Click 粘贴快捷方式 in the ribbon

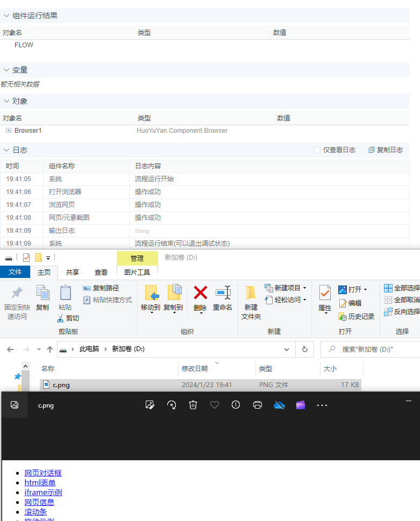[x=108, y=300]
